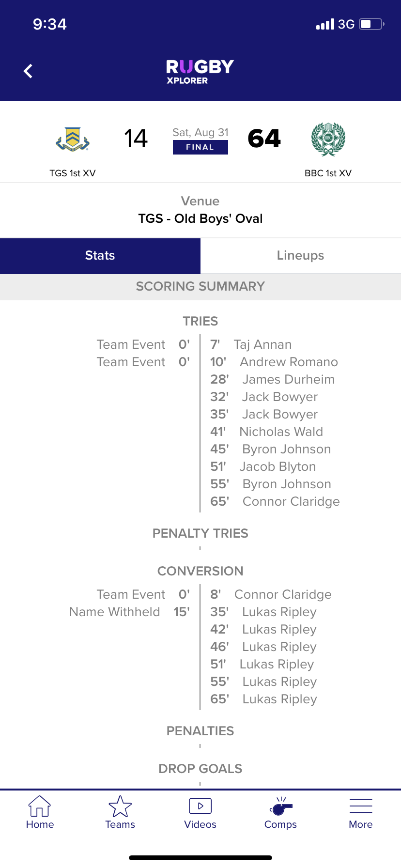Screen dimensions: 401x868
Task: Tap the Teams star icon
Action: [120, 806]
